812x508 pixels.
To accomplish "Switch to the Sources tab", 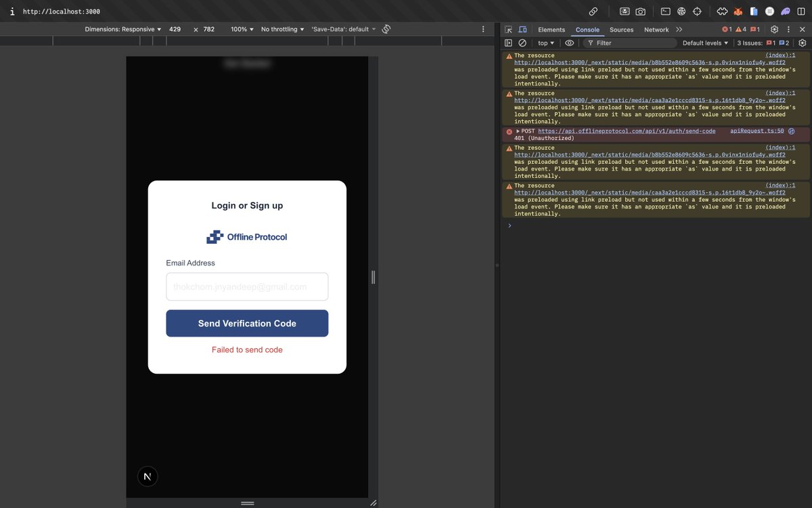I will [621, 30].
